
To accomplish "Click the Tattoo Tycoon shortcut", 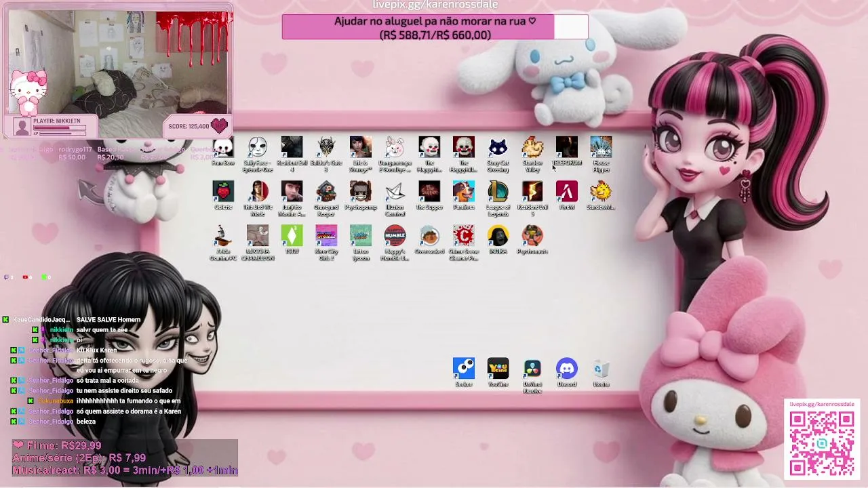I will point(361,243).
